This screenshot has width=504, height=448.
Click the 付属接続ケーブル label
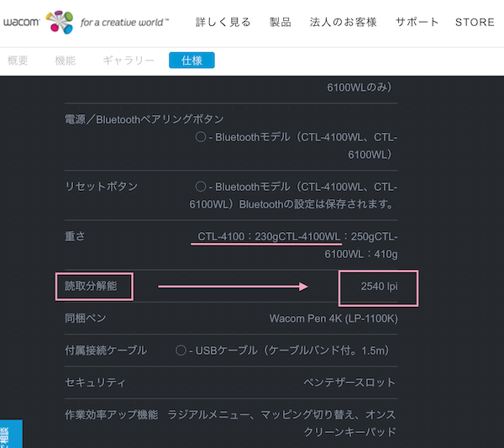106,350
